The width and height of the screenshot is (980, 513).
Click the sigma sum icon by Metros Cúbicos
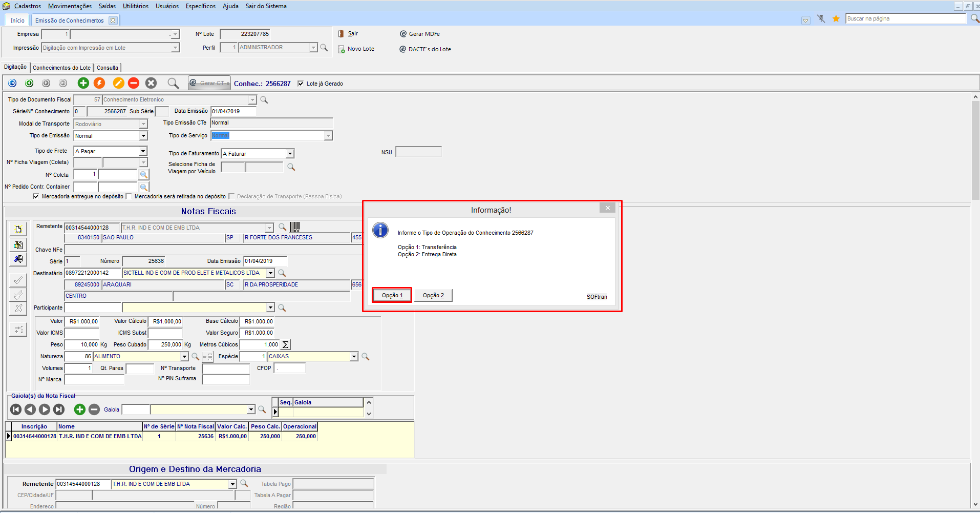(286, 345)
